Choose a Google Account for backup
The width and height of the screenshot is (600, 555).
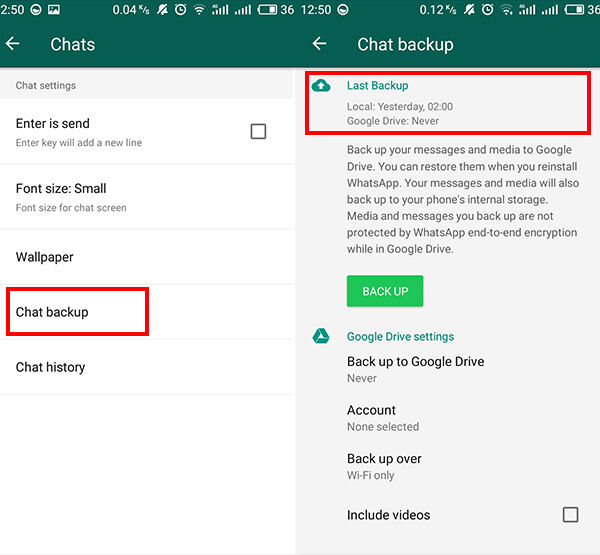tap(448, 418)
